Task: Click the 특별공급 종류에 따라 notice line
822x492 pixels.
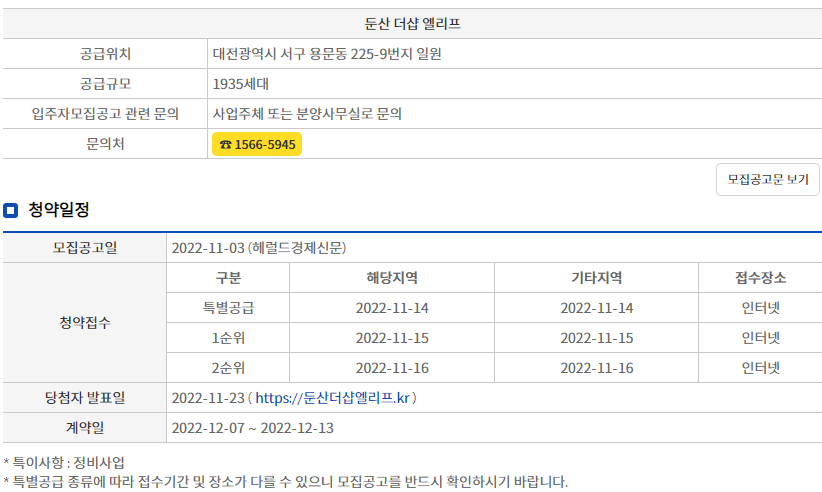Action: point(286,482)
